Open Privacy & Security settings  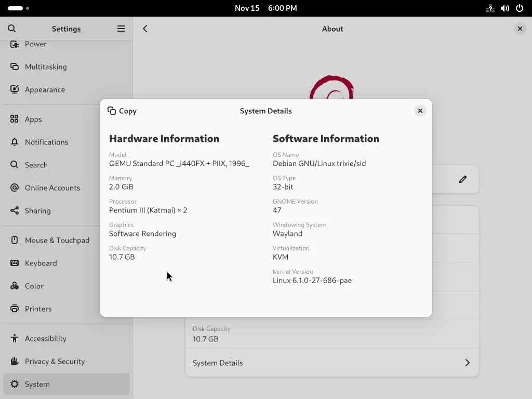tap(66, 361)
